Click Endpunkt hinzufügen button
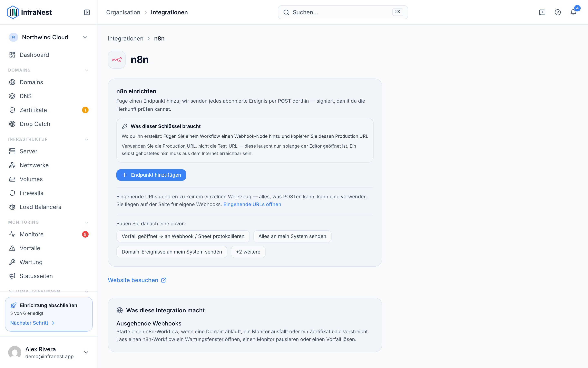The image size is (588, 368). point(151,175)
